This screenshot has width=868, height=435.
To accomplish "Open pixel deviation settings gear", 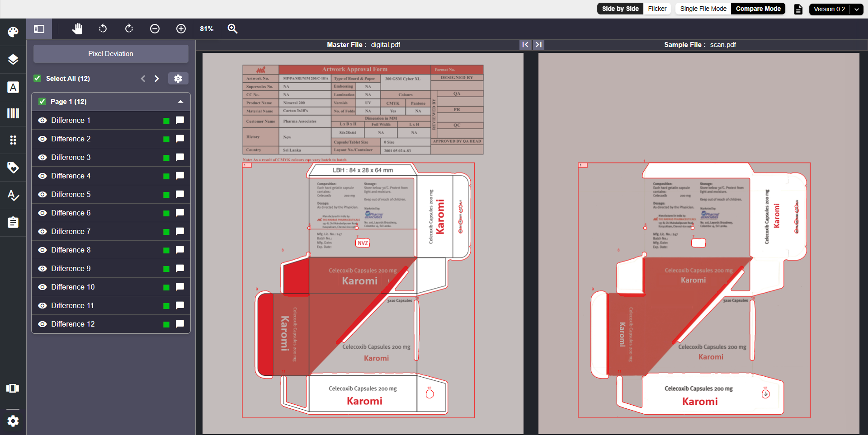I will click(178, 79).
